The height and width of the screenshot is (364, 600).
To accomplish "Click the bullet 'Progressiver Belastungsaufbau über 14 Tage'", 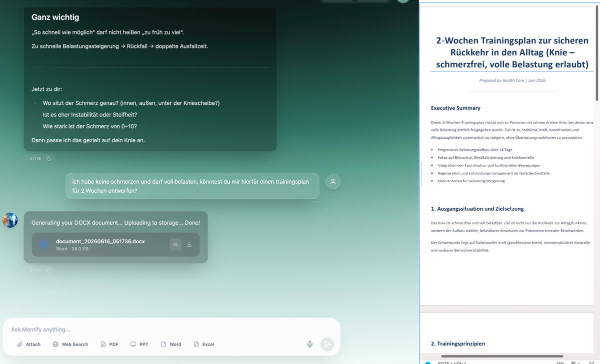I will tap(474, 150).
